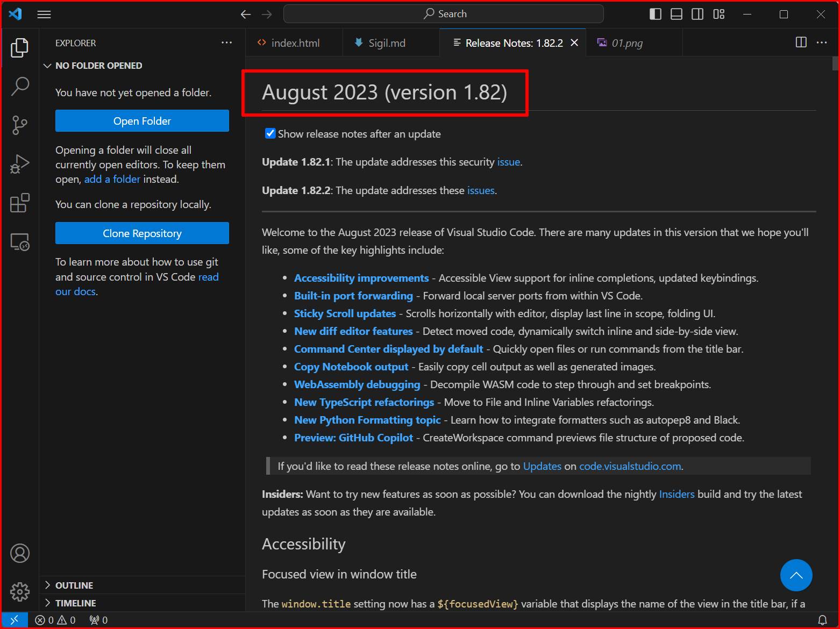Open Preview: GitHub Copilot link

(353, 438)
